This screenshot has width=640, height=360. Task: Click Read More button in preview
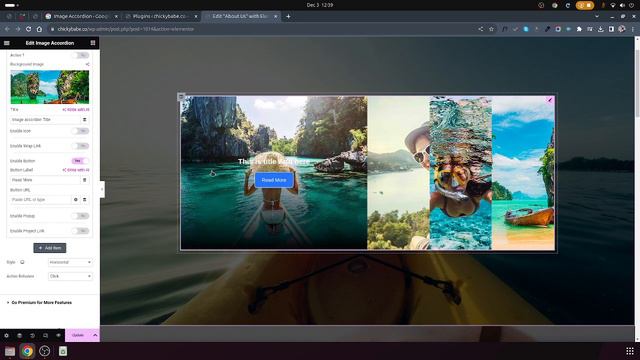pyautogui.click(x=274, y=180)
